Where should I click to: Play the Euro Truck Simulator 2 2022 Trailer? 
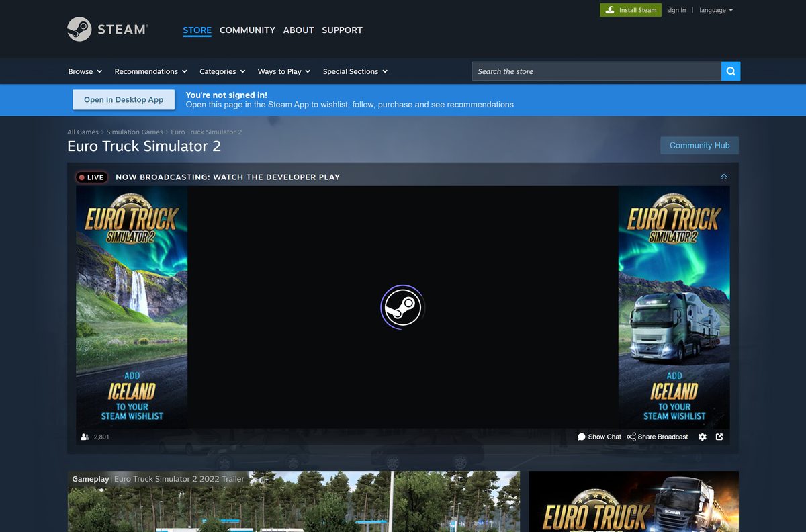[x=294, y=501]
